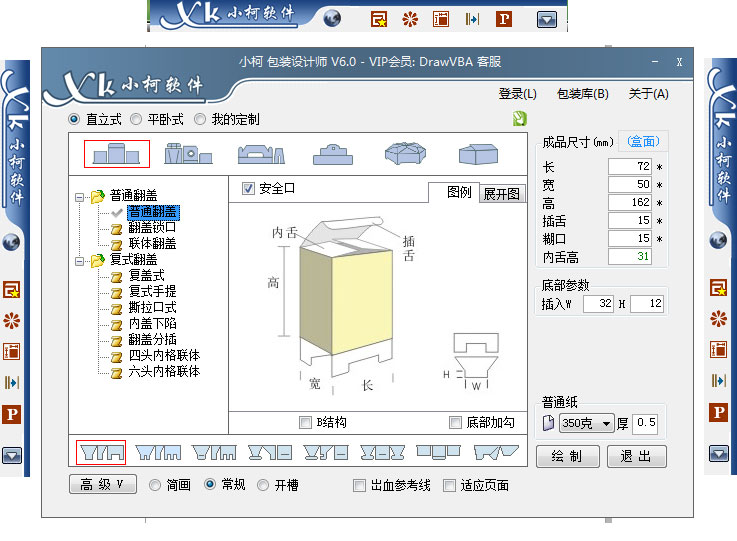737x541 pixels.
Task: Click the 厚 thickness input field
Action: point(645,423)
